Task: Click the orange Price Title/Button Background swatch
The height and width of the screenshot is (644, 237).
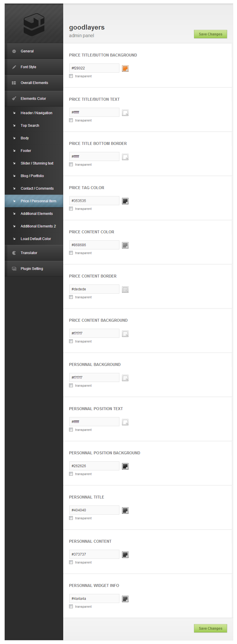Action: click(x=125, y=68)
